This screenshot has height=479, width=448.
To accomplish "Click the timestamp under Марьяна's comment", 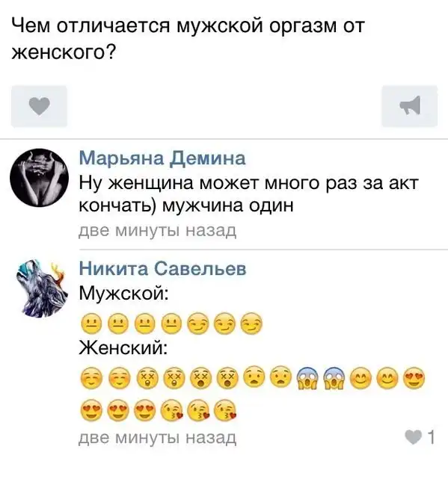I will [158, 230].
